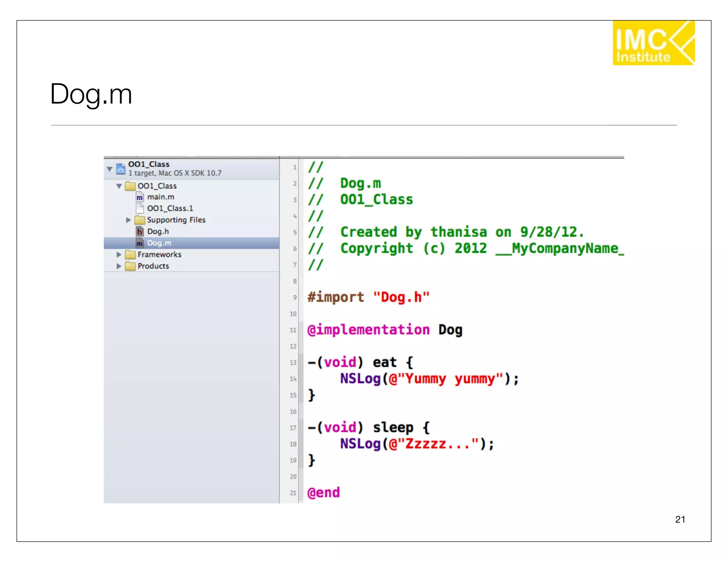Screen dimensions: 728x562
Task: Expand the Products group
Action: (x=119, y=266)
